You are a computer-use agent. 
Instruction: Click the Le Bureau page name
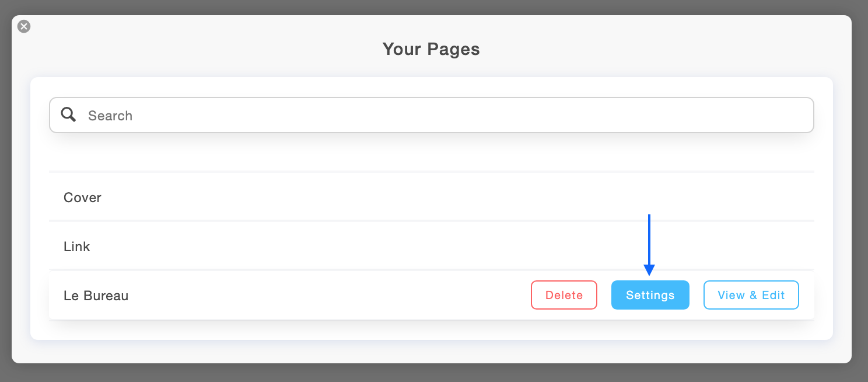point(96,296)
